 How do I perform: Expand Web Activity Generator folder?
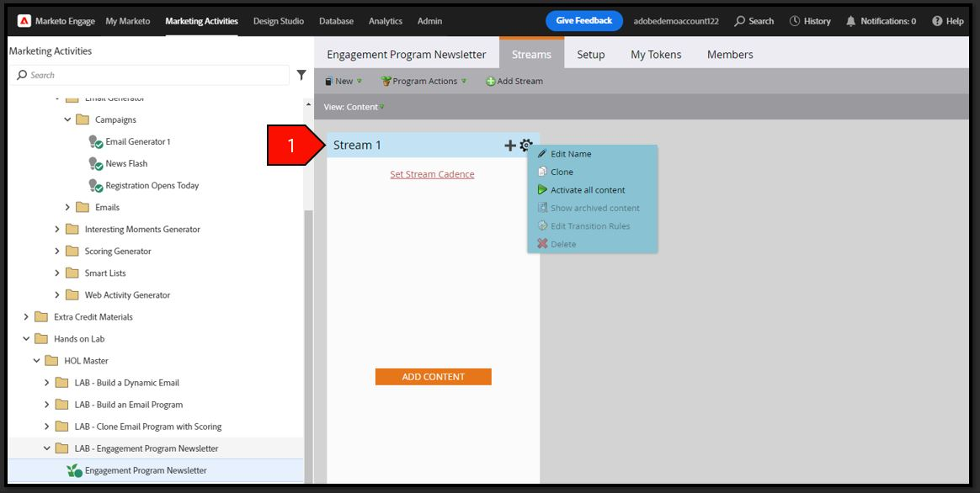point(57,295)
